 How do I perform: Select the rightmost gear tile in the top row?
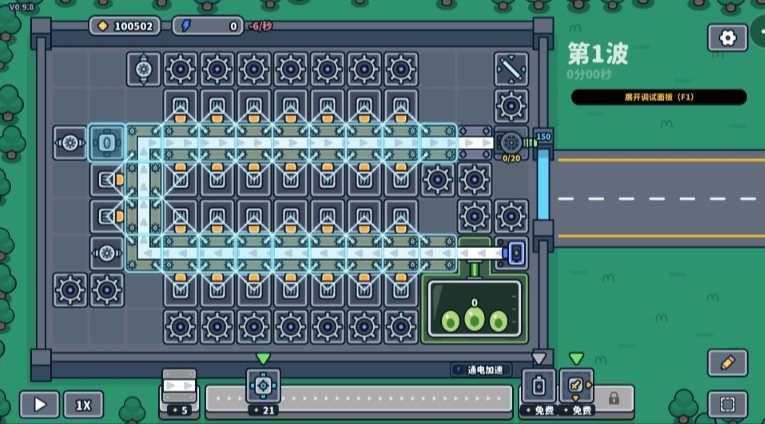point(401,69)
